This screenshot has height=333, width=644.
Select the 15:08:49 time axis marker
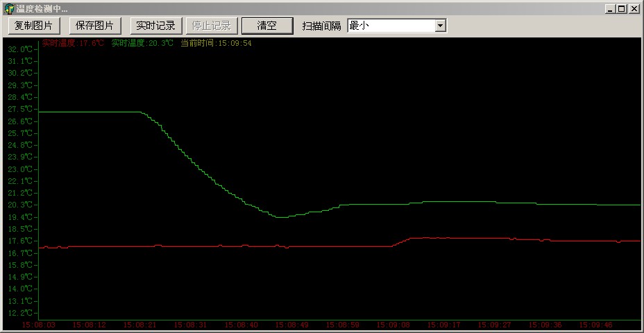(x=292, y=325)
